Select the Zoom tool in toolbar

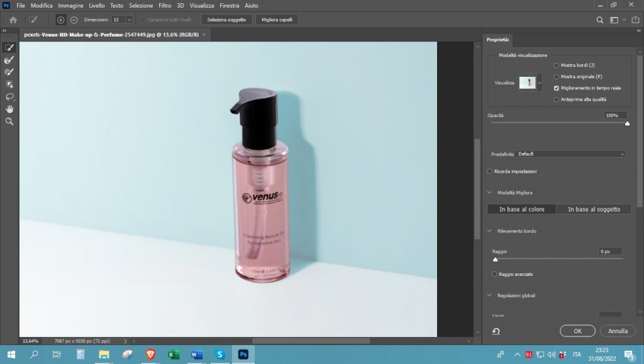tap(9, 121)
